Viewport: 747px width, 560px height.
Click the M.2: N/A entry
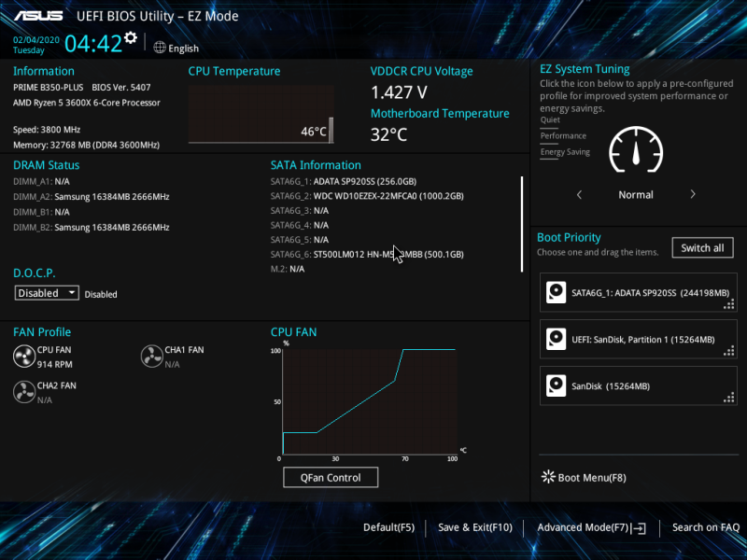[x=288, y=269]
